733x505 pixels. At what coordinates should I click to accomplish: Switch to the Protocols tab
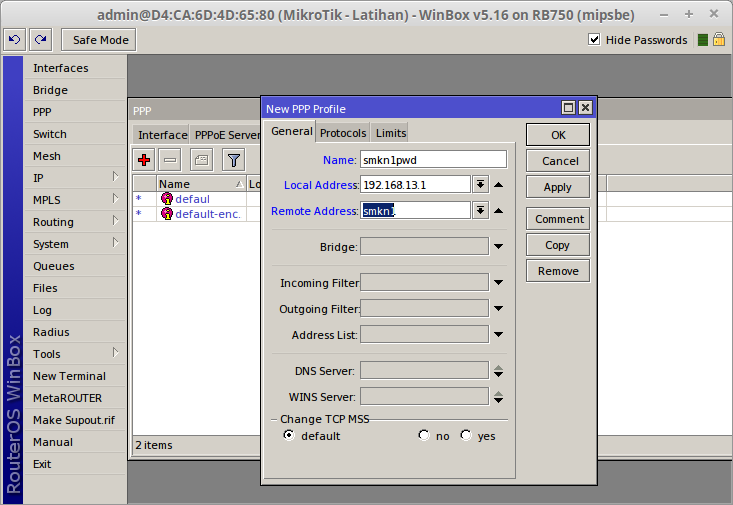343,133
